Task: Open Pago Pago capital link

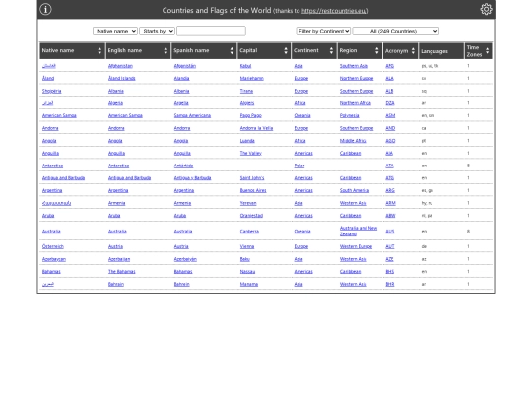Action: [251, 115]
